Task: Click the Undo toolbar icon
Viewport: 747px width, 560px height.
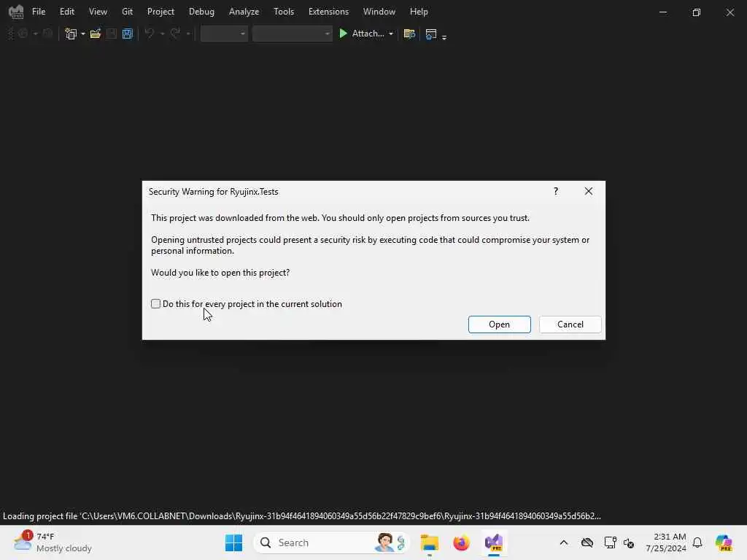Action: pos(150,34)
